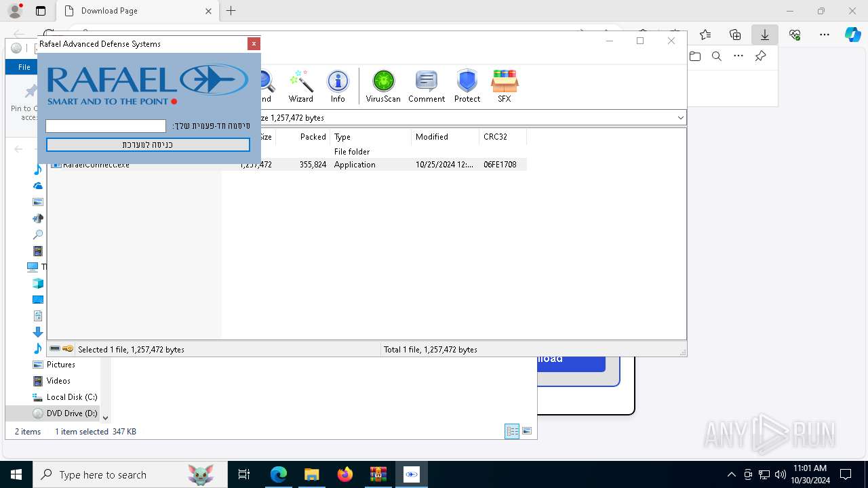This screenshot has width=868, height=488.
Task: Open the WinRAR Wizard tool
Action: (x=300, y=86)
